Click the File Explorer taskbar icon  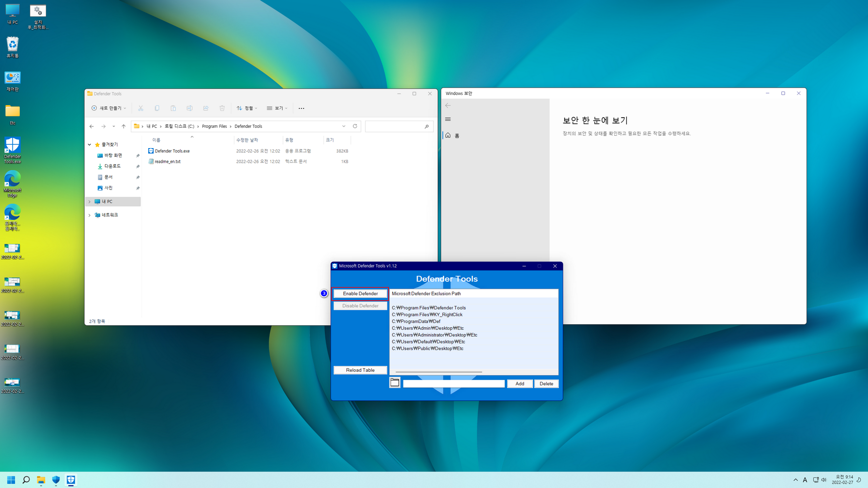pyautogui.click(x=41, y=480)
